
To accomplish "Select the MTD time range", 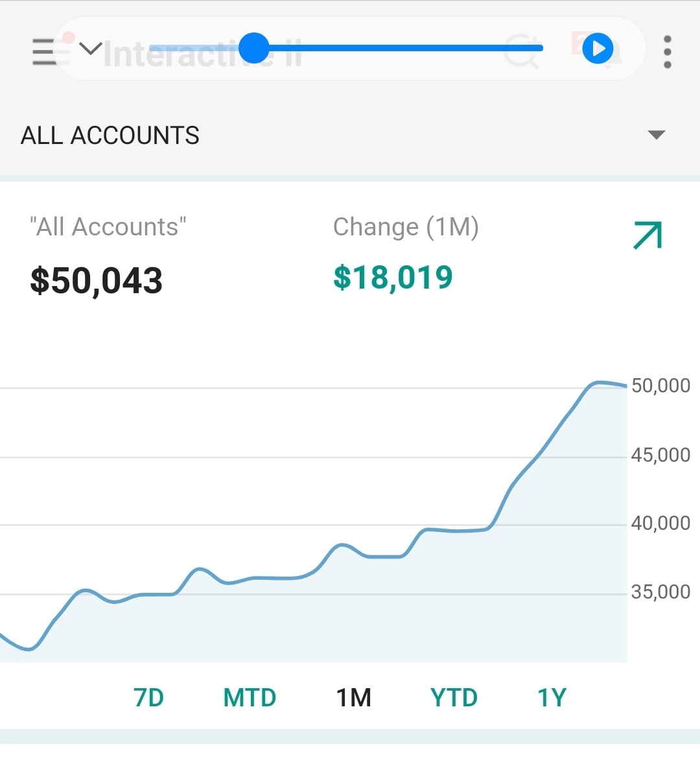I will (x=250, y=697).
